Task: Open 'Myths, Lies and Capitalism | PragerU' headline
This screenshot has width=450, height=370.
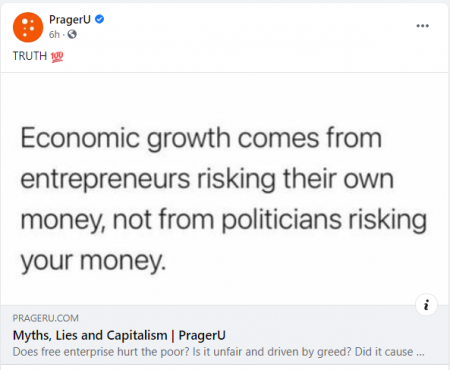Action: tap(119, 335)
